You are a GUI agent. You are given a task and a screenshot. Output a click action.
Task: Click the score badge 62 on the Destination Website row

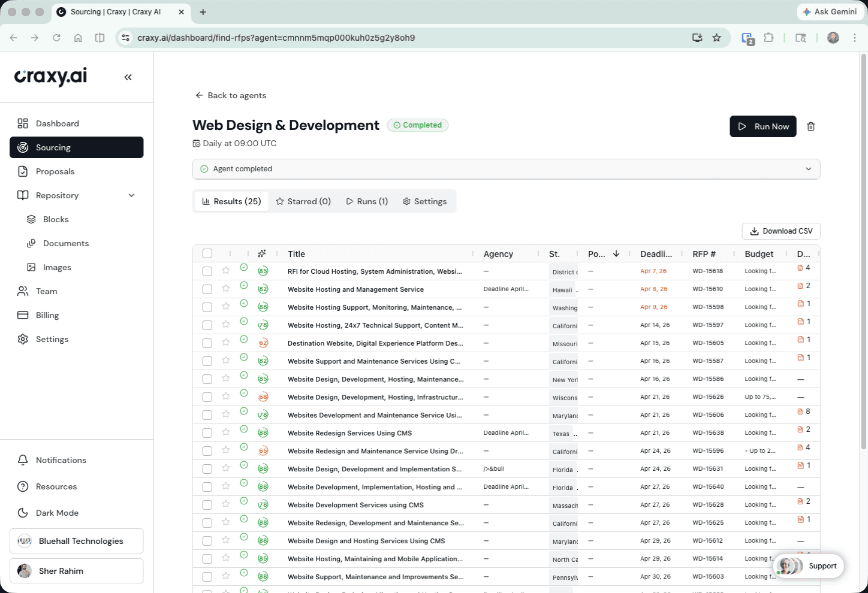(263, 343)
